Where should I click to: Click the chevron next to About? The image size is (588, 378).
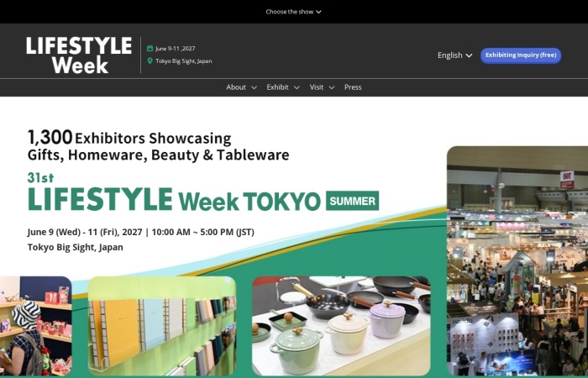[254, 87]
